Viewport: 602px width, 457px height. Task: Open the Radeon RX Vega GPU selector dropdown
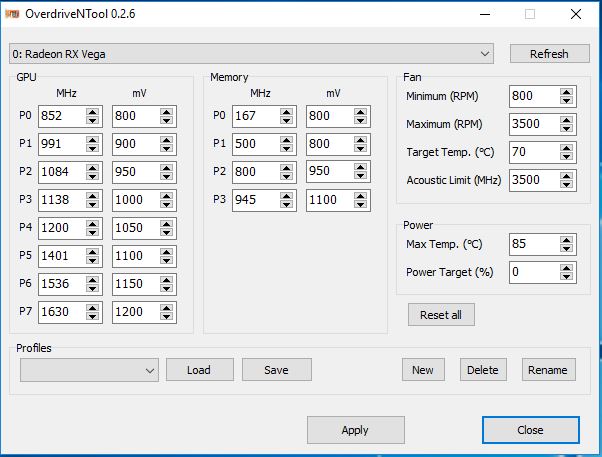[251, 54]
